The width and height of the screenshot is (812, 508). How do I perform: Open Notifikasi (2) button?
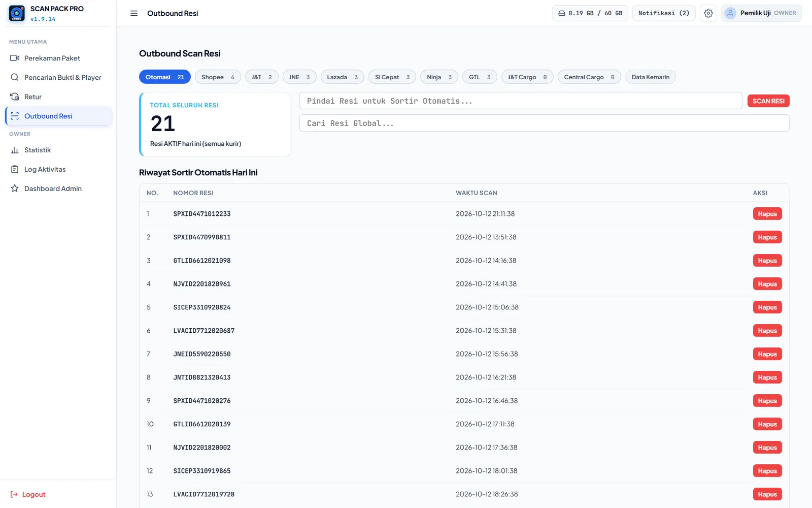click(x=664, y=13)
